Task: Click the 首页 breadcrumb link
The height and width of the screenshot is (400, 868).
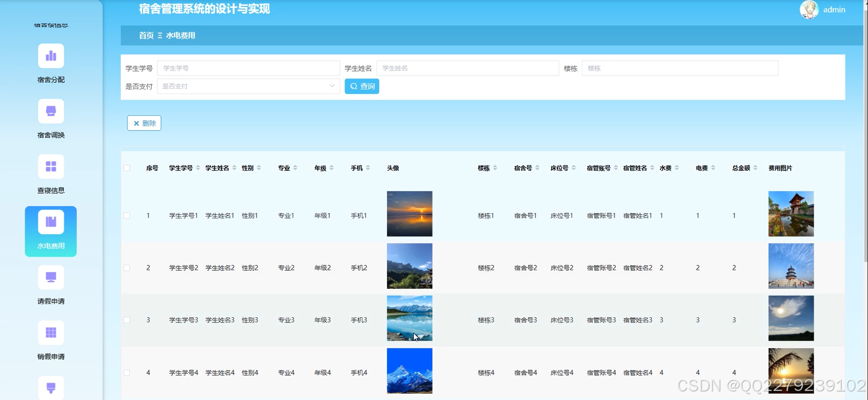Action: [x=146, y=36]
